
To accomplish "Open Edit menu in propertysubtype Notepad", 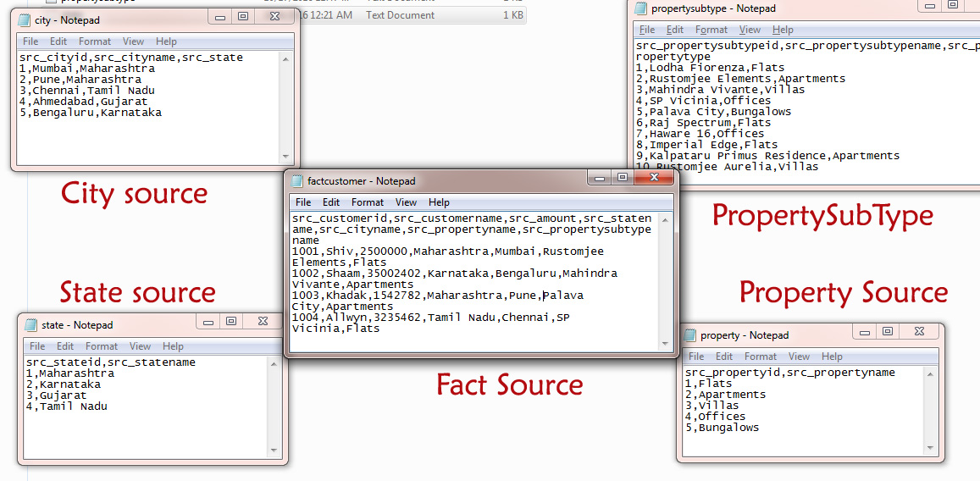I will coord(675,30).
